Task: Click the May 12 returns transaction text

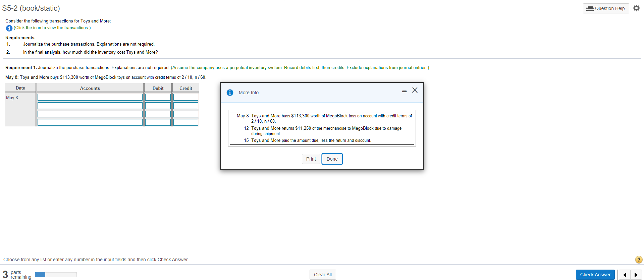Action: point(326,131)
